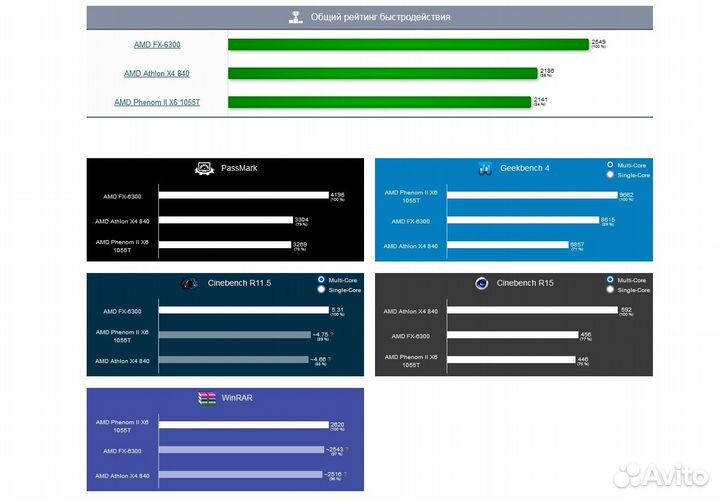
Task: Click the podium icon beside the overall rating title
Action: point(295,17)
